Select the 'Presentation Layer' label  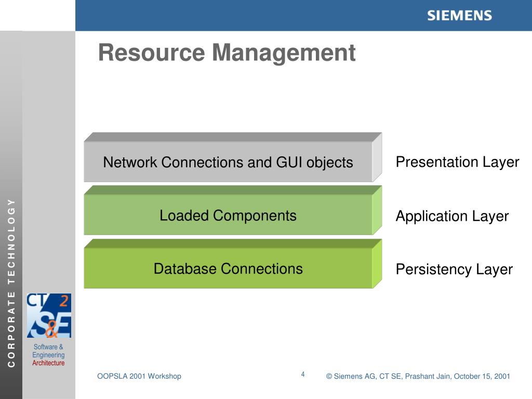(457, 162)
